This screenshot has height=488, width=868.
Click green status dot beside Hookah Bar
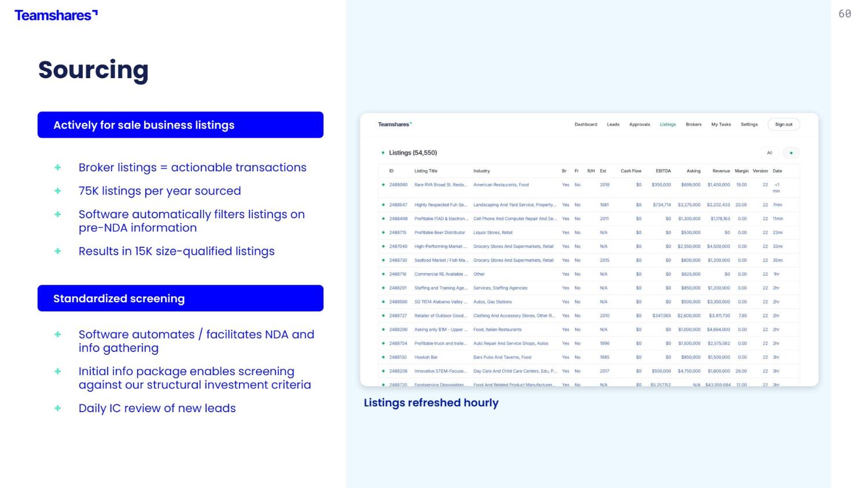coord(383,357)
